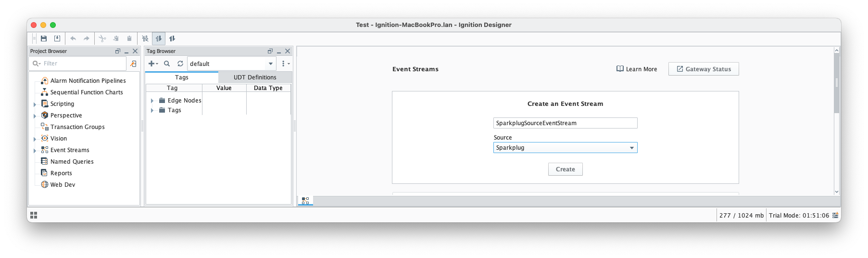Select Transaction Groups label in tree
Screen dimensions: 868x258
(77, 127)
